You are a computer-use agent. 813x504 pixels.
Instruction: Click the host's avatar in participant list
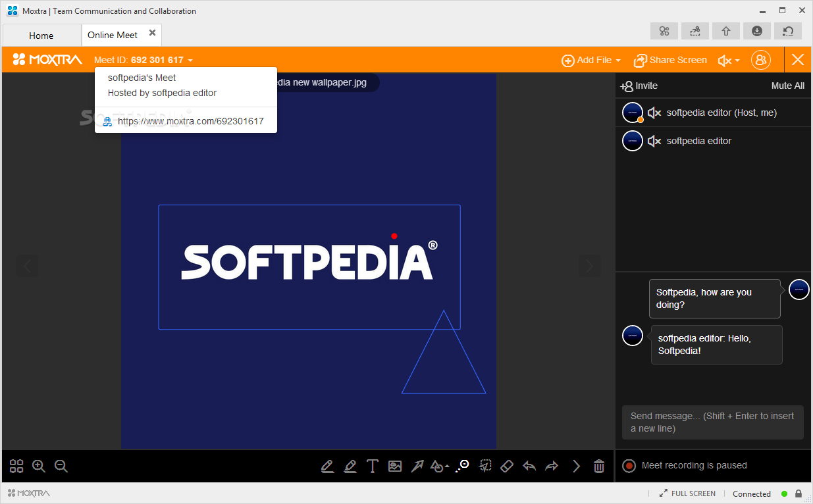click(x=633, y=113)
